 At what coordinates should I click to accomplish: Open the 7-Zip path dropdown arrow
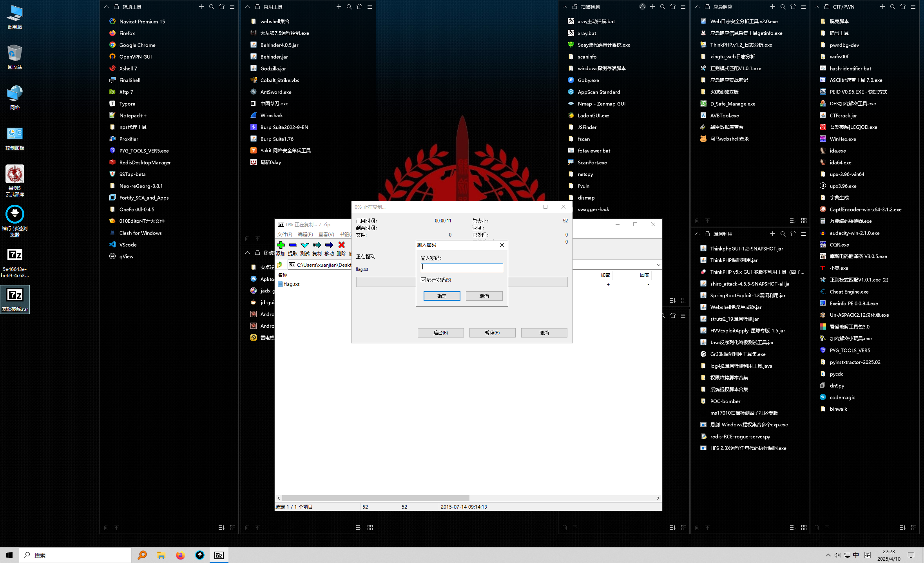point(658,265)
